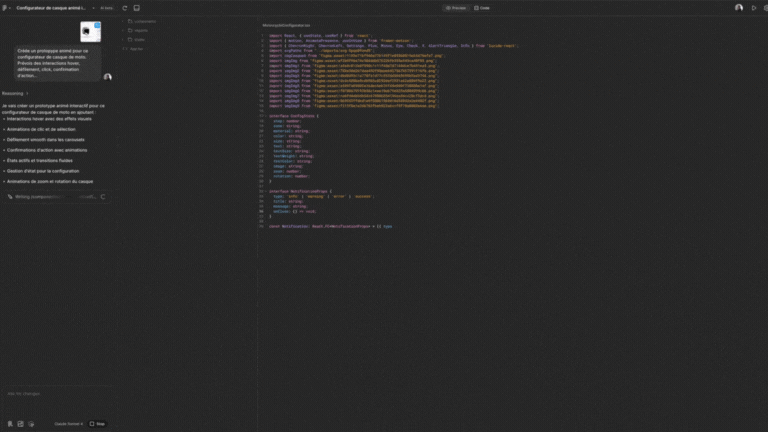
Task: Expand the components folder in file tree
Action: tap(144, 21)
